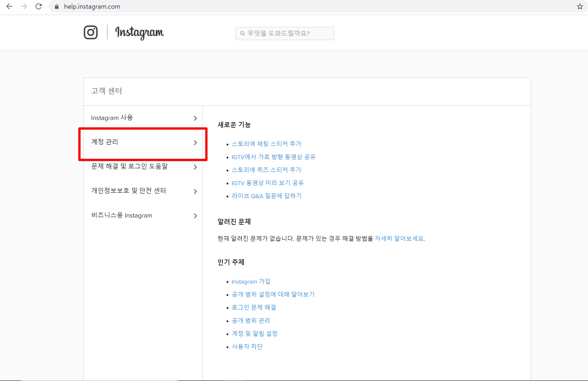588x381 pixels.
Task: Open the 계정 및 알림 설정 link
Action: click(255, 334)
